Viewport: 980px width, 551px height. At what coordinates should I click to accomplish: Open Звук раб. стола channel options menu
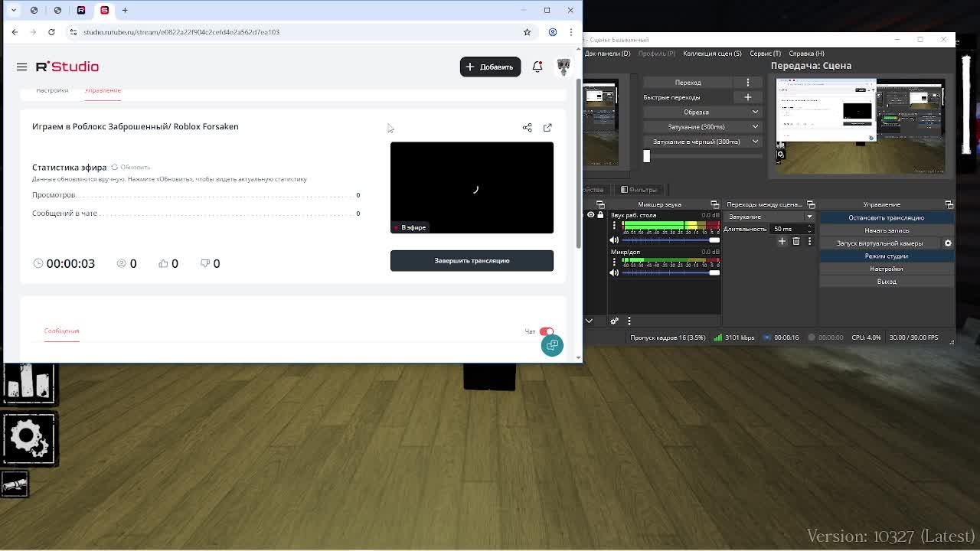[614, 227]
